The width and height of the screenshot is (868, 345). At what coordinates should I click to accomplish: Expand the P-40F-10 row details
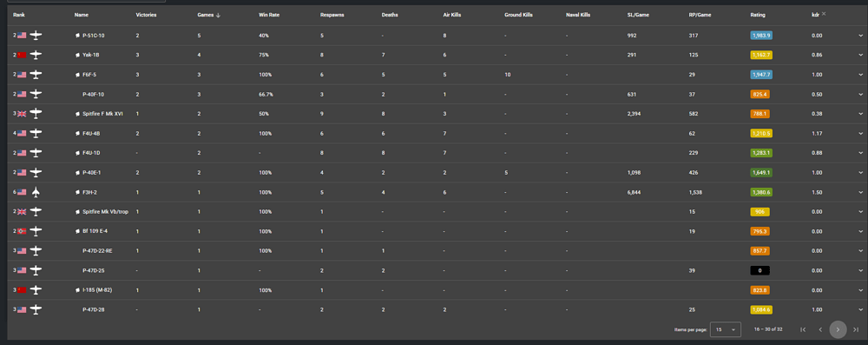click(x=861, y=95)
